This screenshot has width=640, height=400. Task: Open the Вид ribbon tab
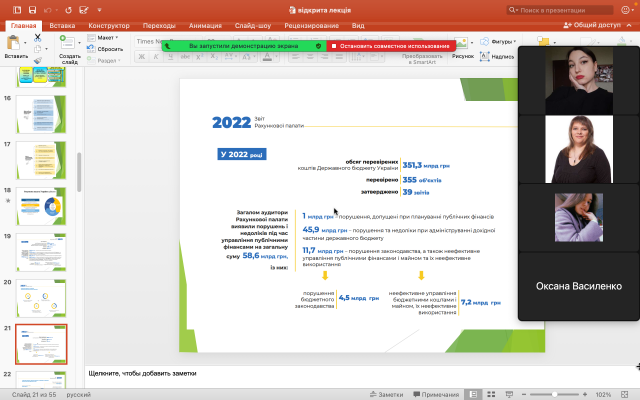[358, 25]
